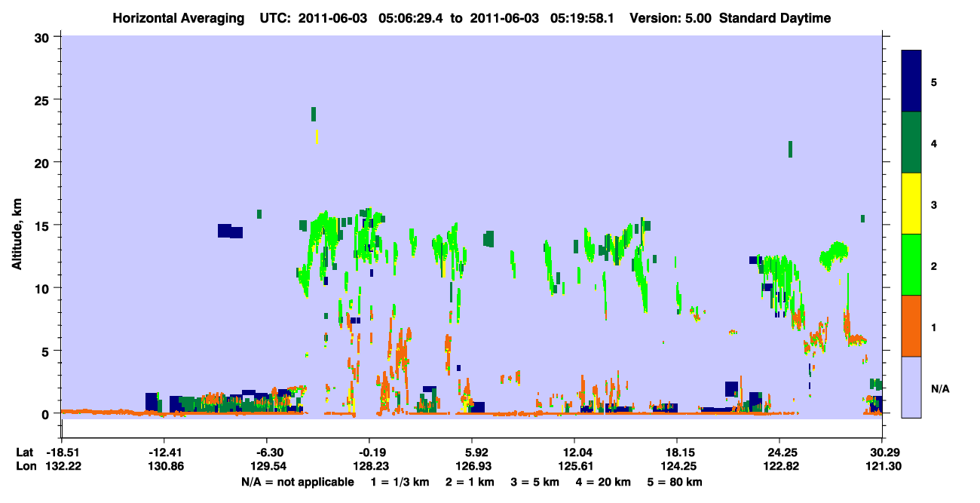Click the dark green level 4 color swatch
The height and width of the screenshot is (503, 980).
click(911, 143)
